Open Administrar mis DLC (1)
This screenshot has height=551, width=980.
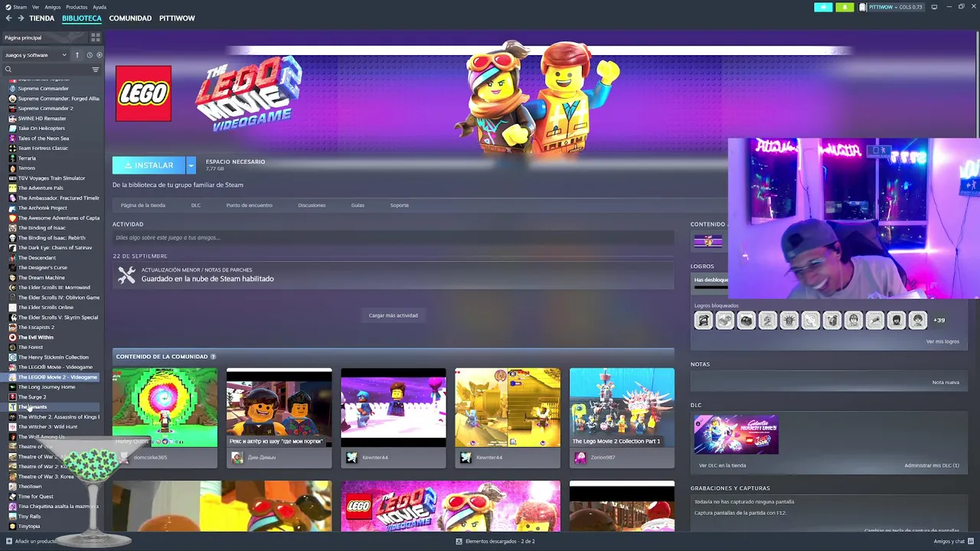[x=931, y=465]
